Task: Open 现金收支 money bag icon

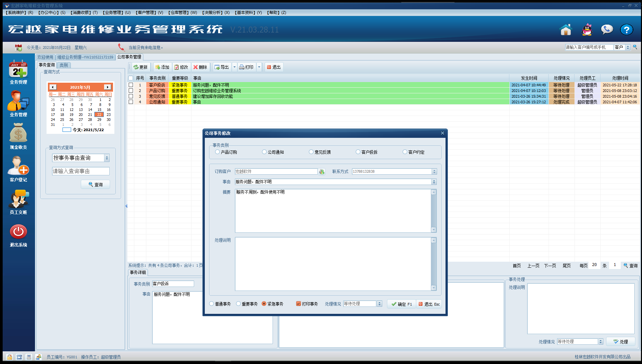Action: tap(18, 134)
